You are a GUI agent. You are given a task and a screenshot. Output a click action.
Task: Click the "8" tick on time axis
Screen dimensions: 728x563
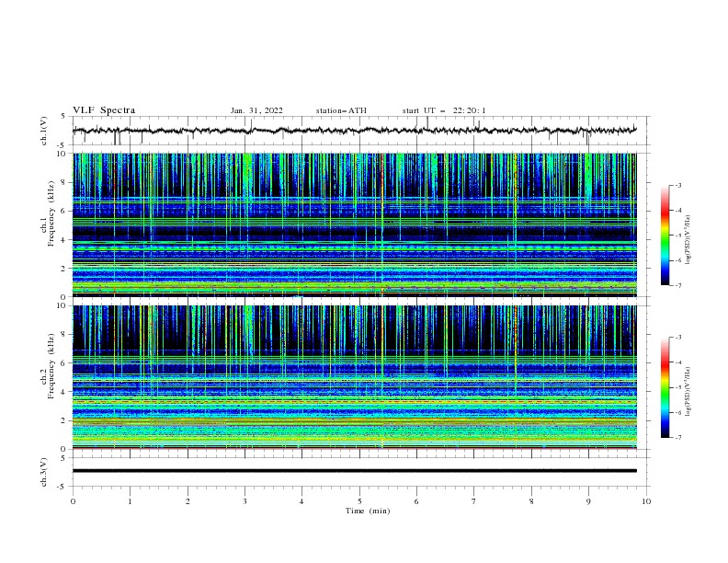(x=531, y=501)
